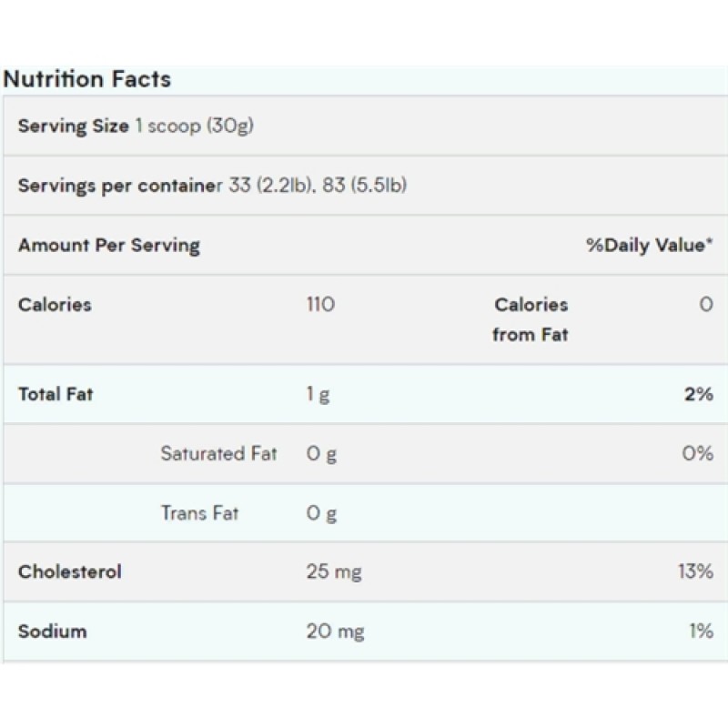This screenshot has height=728, width=728.
Task: Click the Cholesterol row label
Action: click(70, 571)
